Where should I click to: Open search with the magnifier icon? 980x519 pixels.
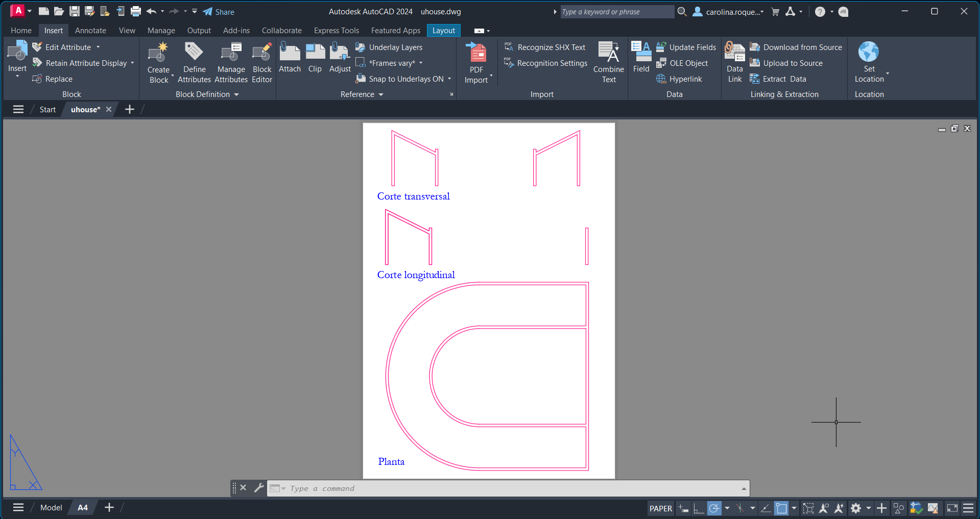682,11
